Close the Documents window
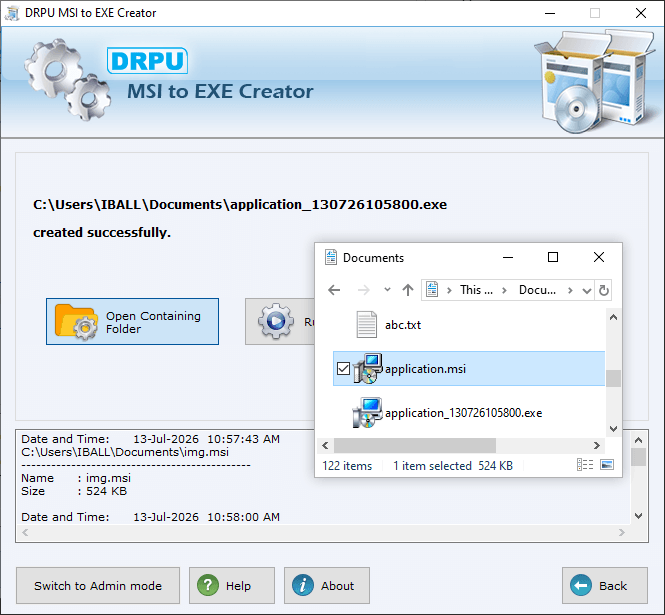The height and width of the screenshot is (615, 665). tap(599, 257)
